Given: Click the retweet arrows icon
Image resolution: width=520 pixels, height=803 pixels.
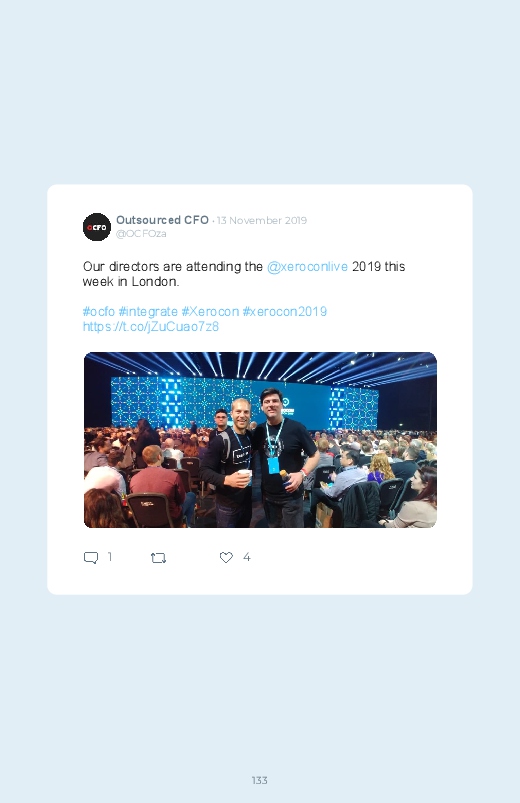Looking at the screenshot, I should 158,558.
